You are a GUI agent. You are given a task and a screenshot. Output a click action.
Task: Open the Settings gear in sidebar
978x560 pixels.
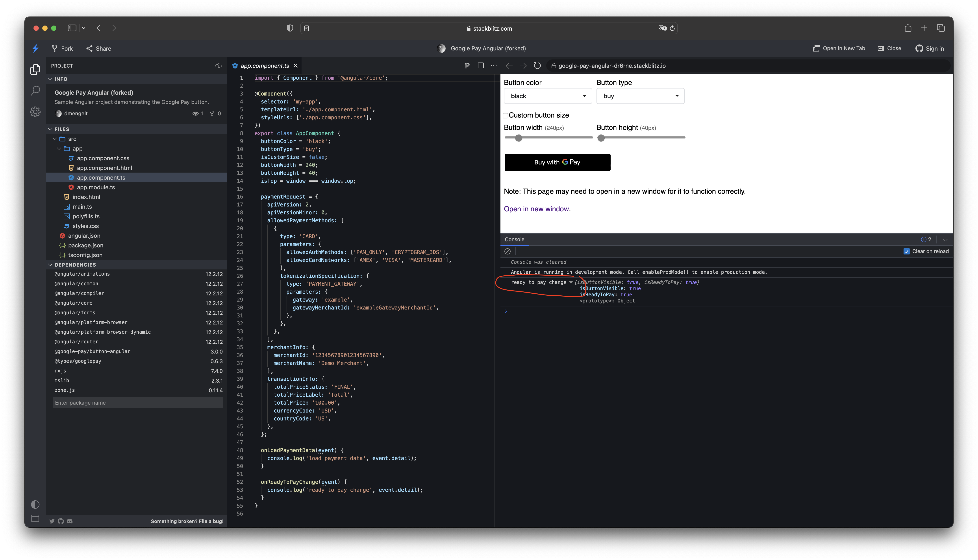(x=35, y=112)
